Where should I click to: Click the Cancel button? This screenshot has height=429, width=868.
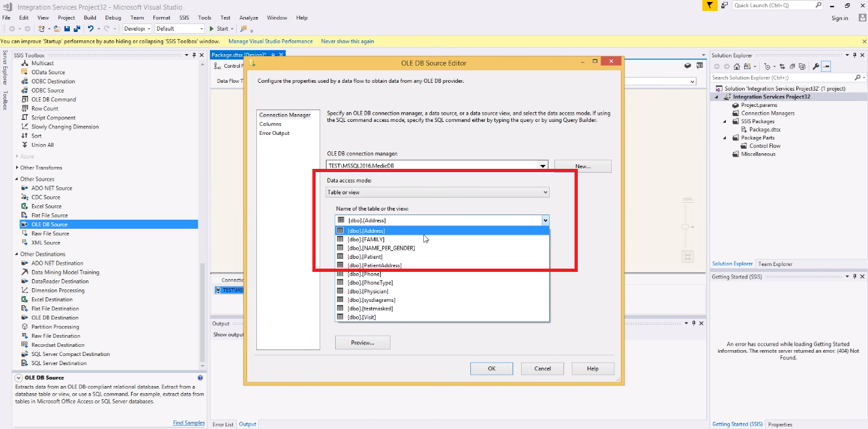[x=543, y=368]
